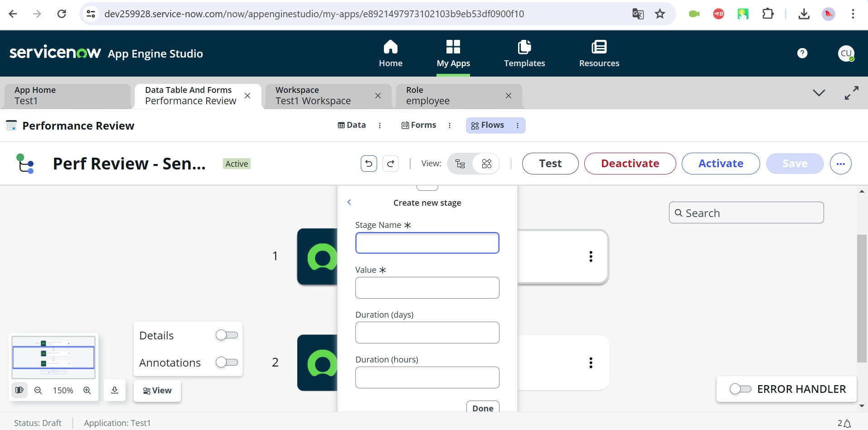Expand to full screen mode
Image resolution: width=868 pixels, height=430 pixels.
point(852,93)
